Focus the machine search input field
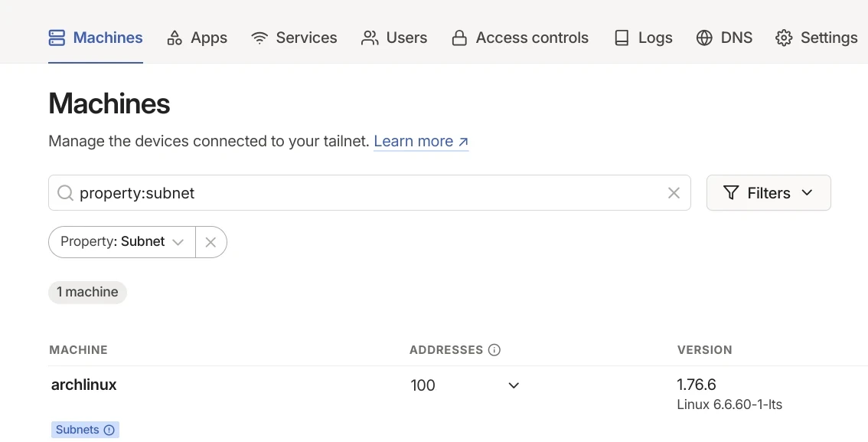 tap(367, 193)
